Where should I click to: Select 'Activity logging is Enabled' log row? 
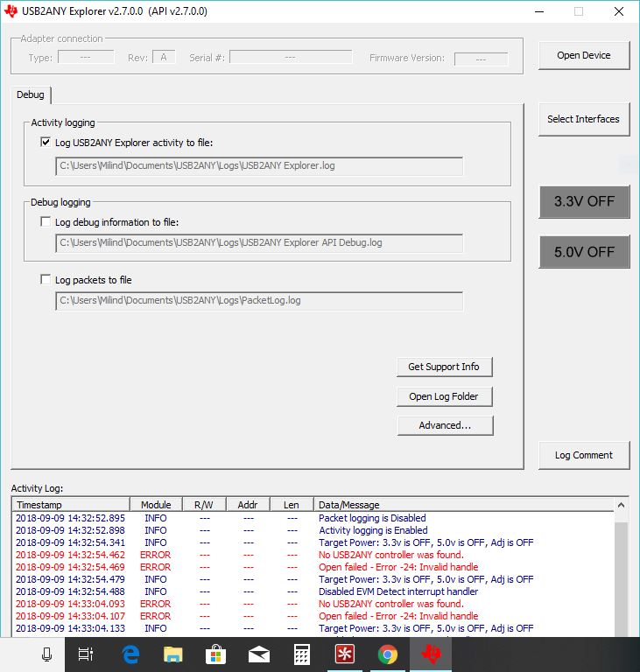(x=313, y=530)
